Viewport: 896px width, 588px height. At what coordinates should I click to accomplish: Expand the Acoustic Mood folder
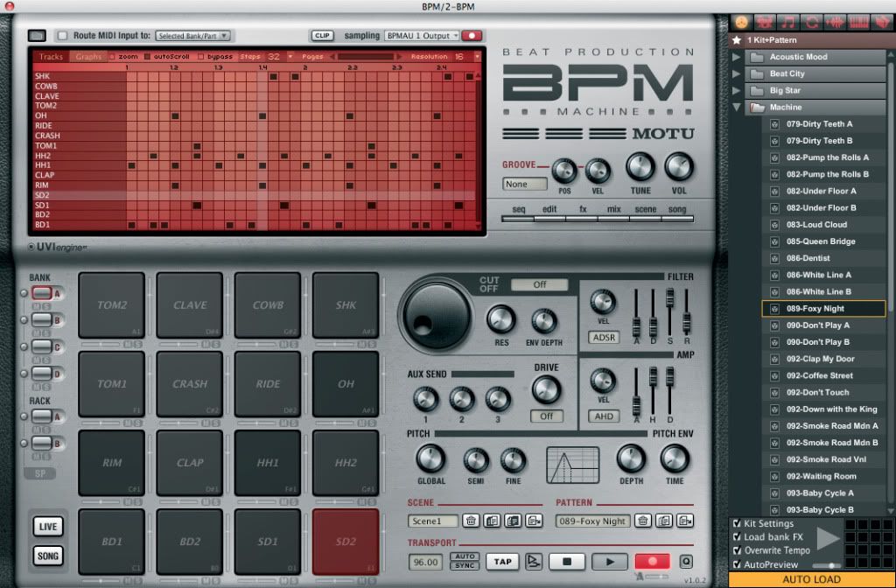point(736,57)
